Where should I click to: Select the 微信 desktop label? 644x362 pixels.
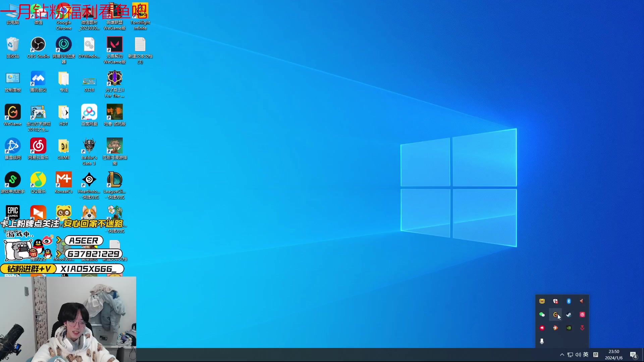(x=38, y=22)
